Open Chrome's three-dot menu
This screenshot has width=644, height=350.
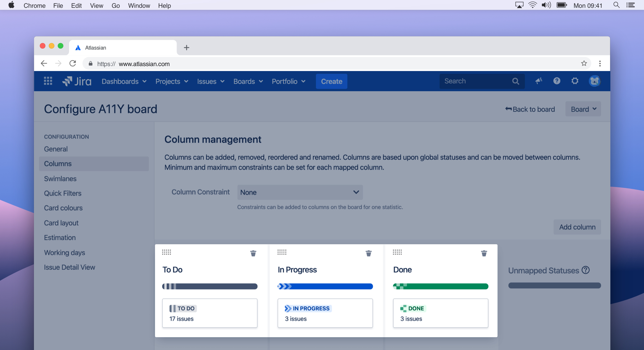tap(600, 64)
